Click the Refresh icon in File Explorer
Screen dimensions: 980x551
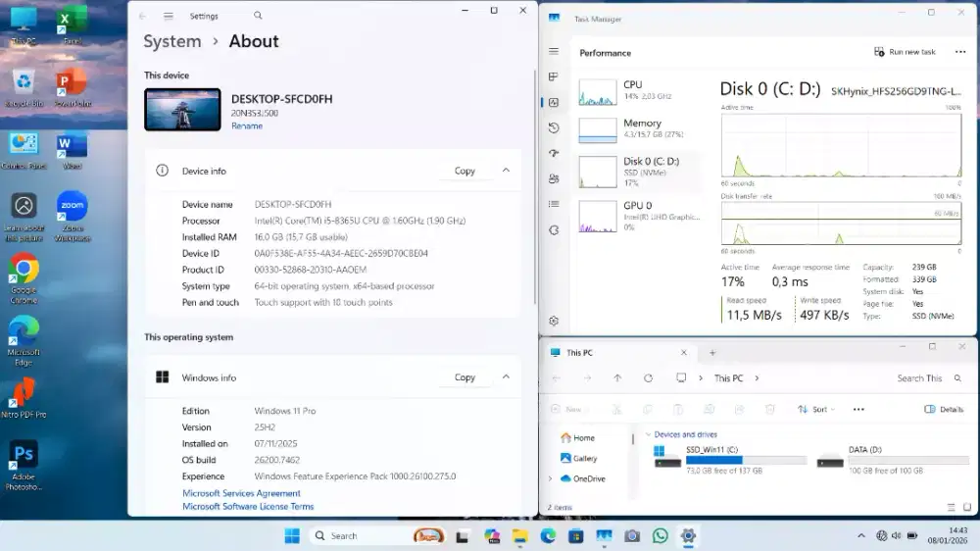(648, 378)
